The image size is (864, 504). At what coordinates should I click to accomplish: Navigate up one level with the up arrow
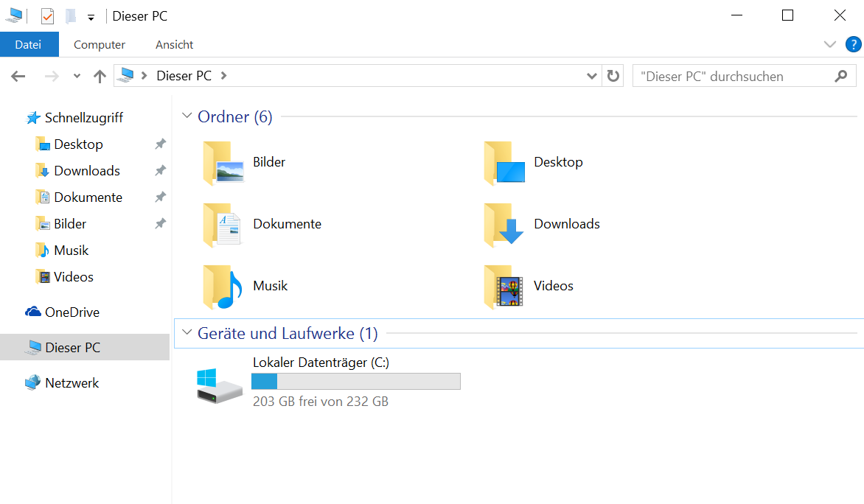coord(100,76)
